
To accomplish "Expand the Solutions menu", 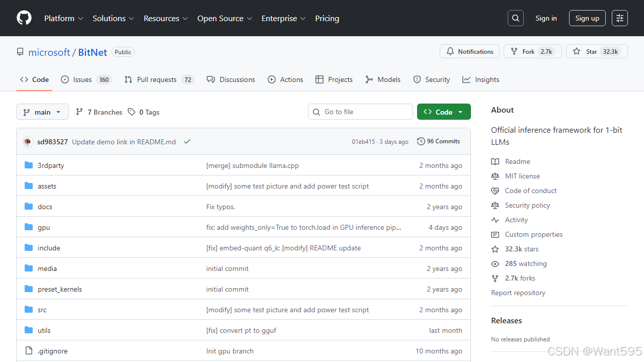I will pyautogui.click(x=113, y=18).
